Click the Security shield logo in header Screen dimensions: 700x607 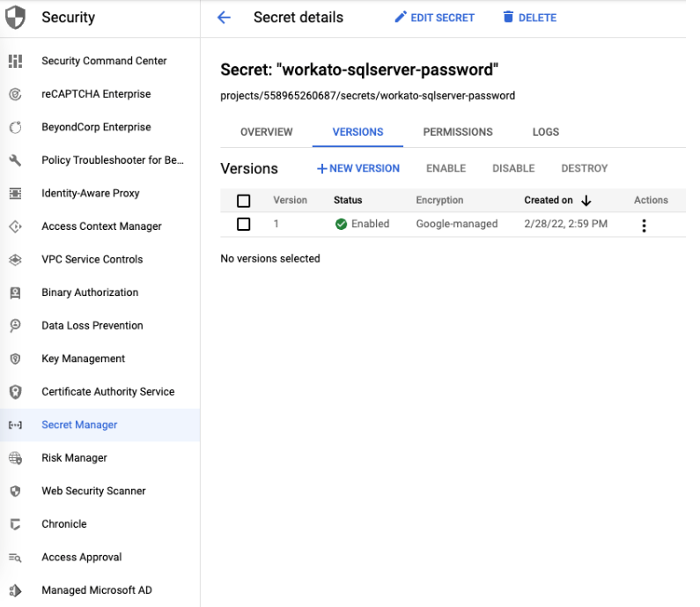[16, 18]
